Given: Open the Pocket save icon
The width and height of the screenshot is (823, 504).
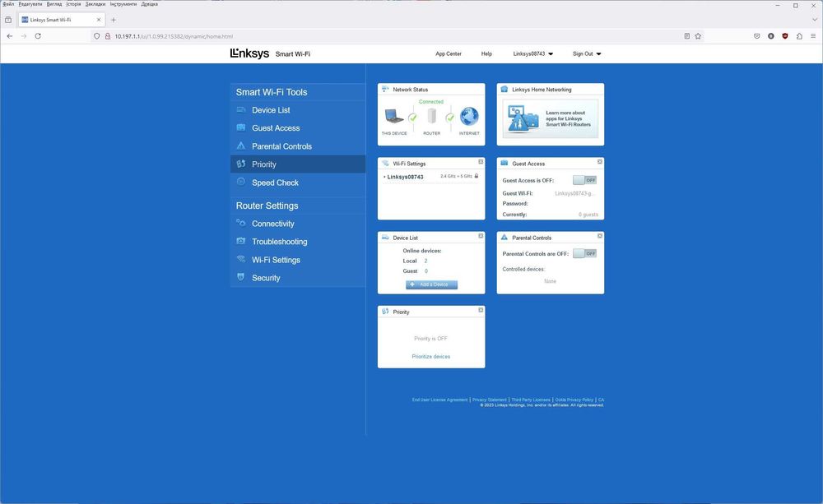Looking at the screenshot, I should tap(757, 36).
